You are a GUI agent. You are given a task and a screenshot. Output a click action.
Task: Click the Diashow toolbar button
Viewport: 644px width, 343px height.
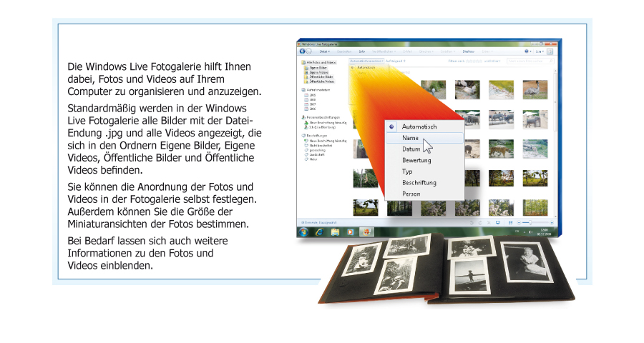469,51
